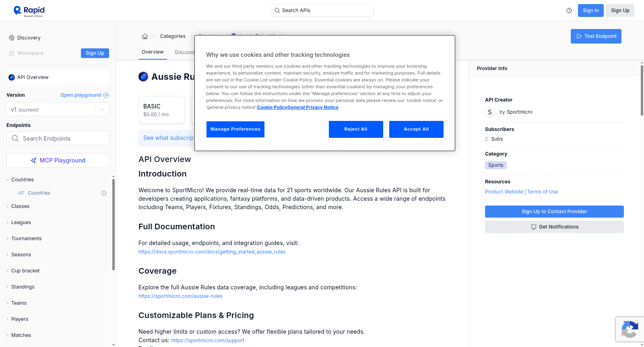Click the reCAPTCHA badge
644x347 pixels.
tap(630, 329)
